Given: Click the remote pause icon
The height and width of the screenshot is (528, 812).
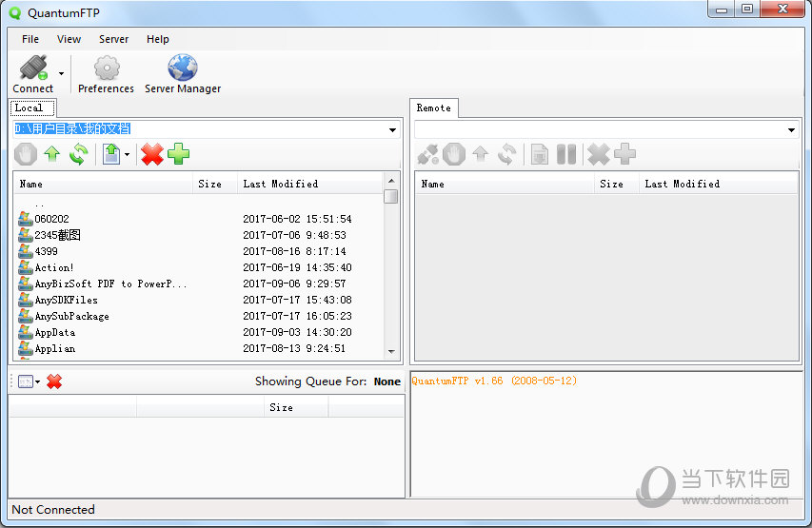Looking at the screenshot, I should click(x=566, y=154).
